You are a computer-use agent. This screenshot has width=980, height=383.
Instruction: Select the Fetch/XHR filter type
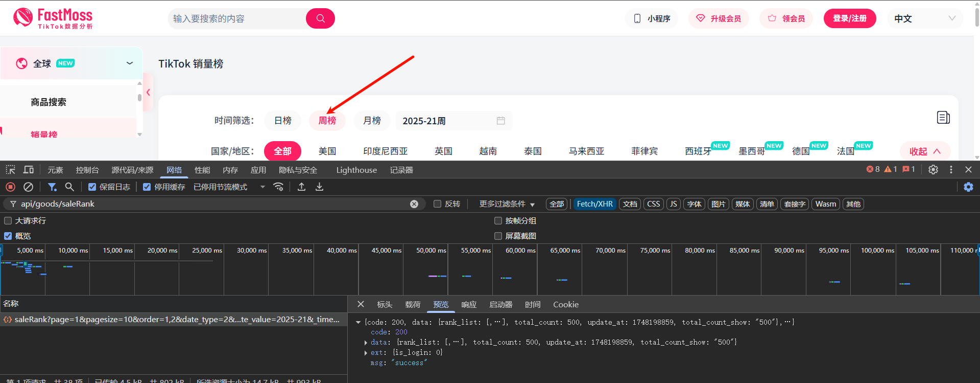594,204
